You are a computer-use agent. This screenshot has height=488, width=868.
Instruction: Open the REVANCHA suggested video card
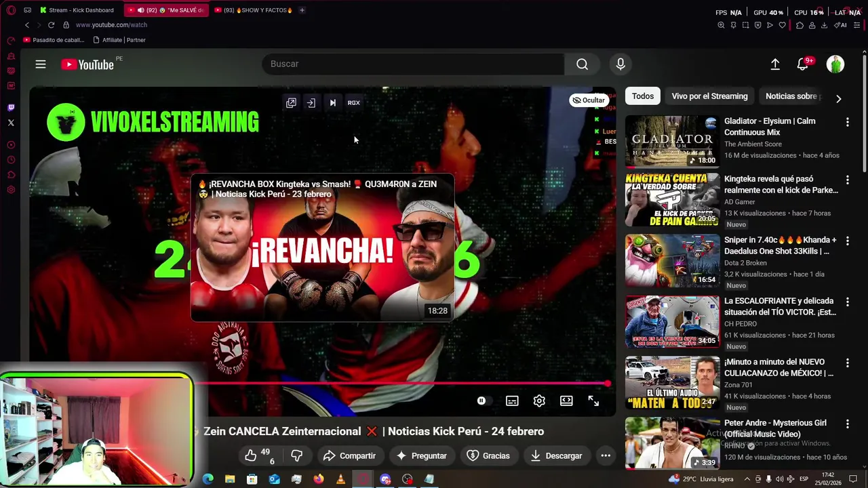pyautogui.click(x=322, y=248)
